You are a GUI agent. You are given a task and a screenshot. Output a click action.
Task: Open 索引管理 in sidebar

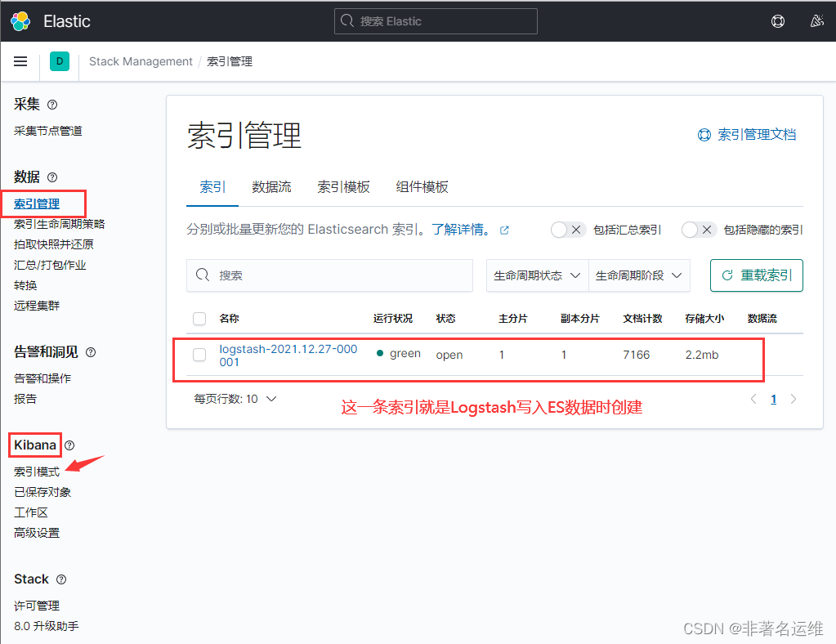[37, 203]
